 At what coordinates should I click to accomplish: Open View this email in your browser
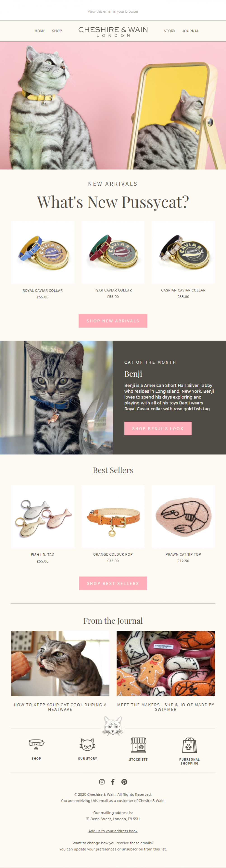click(113, 12)
